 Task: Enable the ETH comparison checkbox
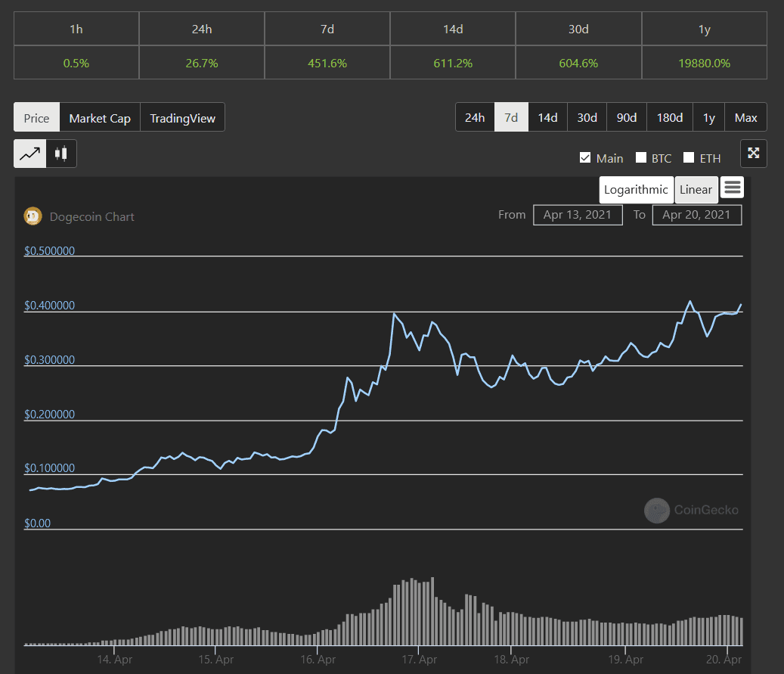689,158
